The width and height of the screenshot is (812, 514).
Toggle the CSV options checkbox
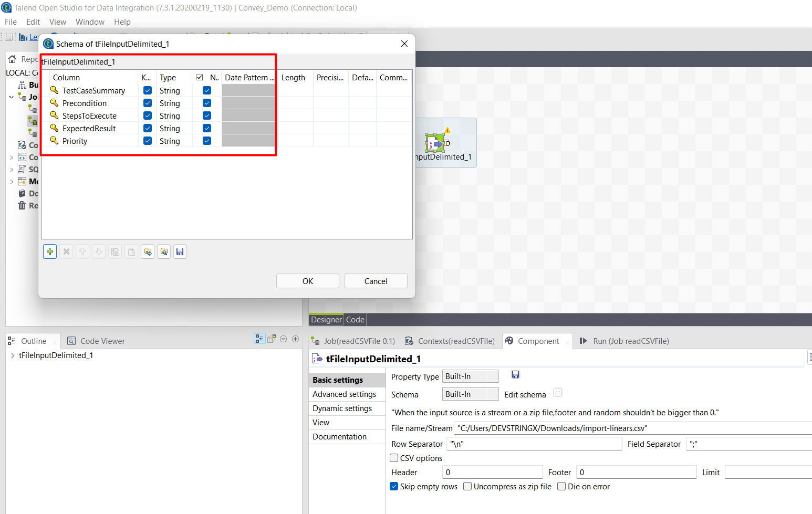394,458
